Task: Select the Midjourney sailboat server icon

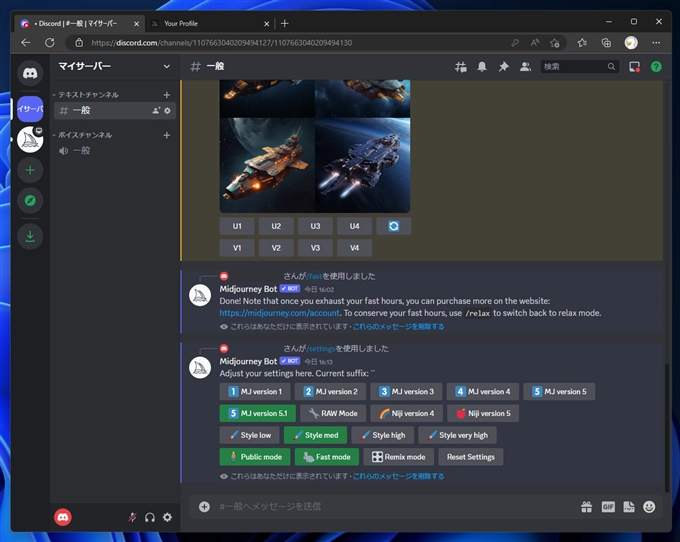Action: click(x=30, y=140)
